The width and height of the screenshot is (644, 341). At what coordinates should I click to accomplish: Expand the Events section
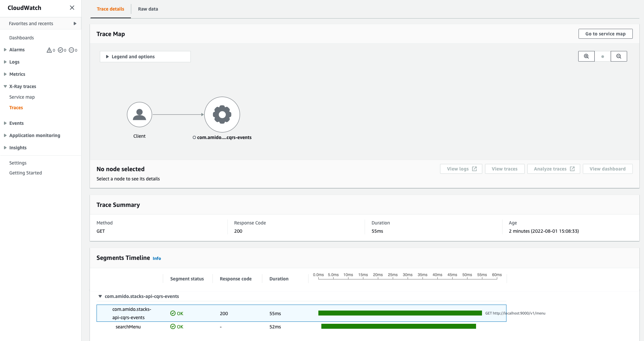click(x=5, y=123)
